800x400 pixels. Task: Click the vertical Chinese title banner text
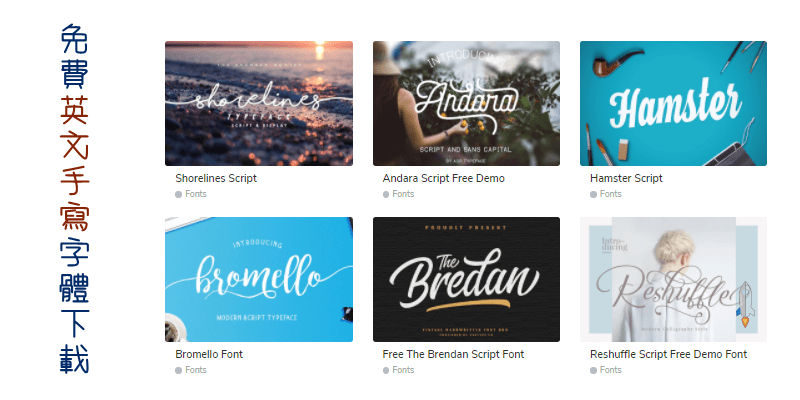click(x=74, y=198)
